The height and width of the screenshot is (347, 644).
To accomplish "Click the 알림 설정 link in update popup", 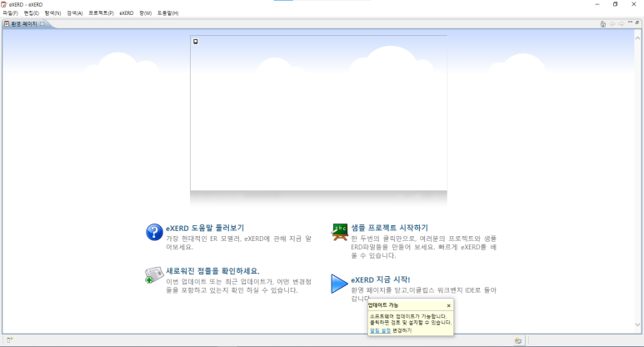I will coord(380,330).
